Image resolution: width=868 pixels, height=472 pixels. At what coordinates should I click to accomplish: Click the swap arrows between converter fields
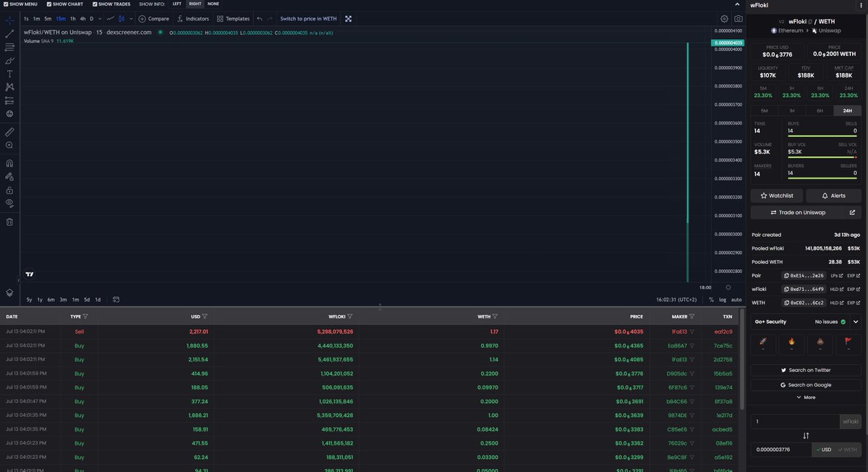click(806, 435)
